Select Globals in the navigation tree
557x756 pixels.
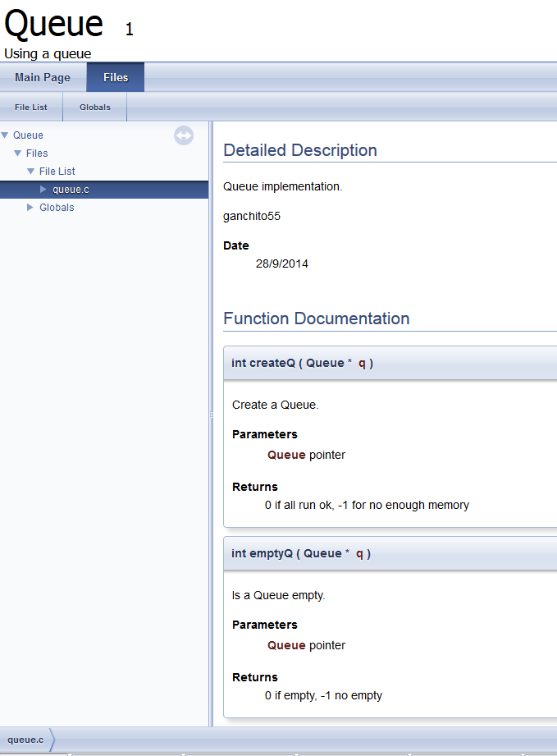[57, 208]
